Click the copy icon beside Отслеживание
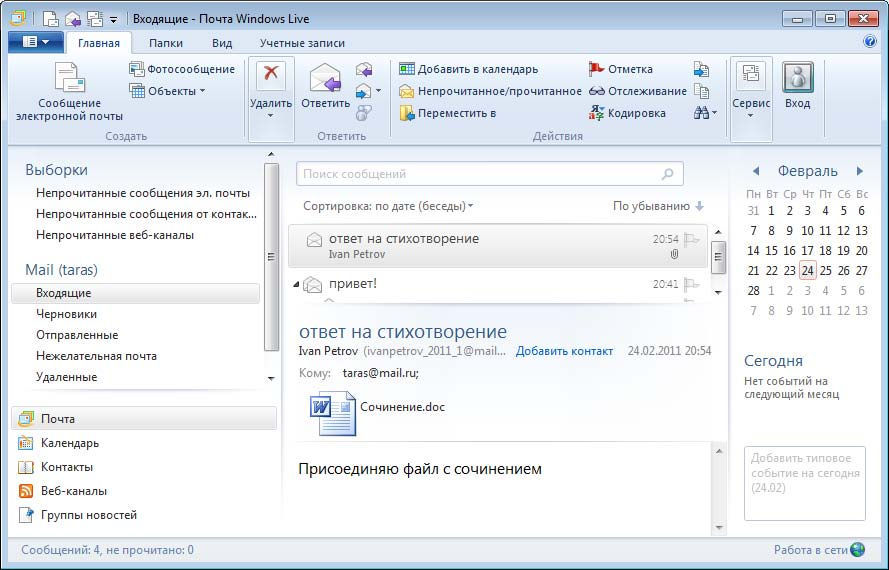 [x=701, y=91]
